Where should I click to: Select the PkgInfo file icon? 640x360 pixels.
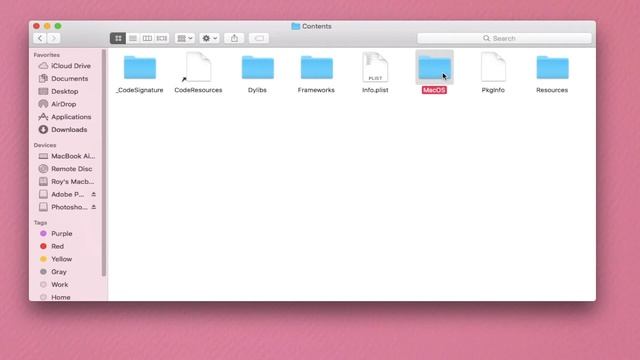coord(493,67)
